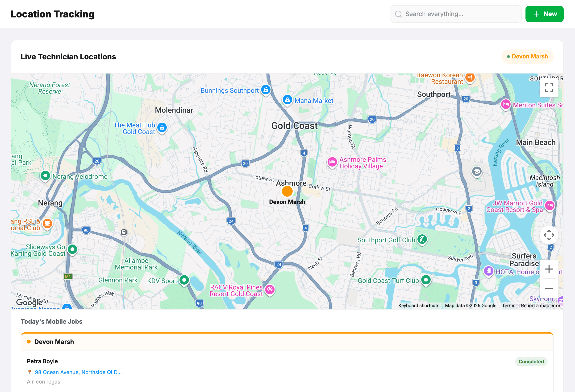
Task: Zoom in on the map
Action: click(x=549, y=269)
